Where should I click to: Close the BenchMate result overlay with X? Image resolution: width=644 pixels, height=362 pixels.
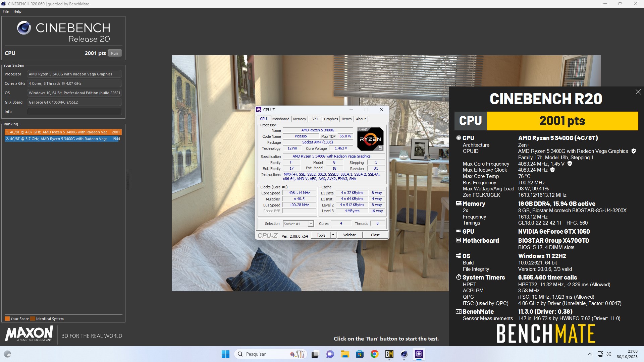tap(638, 92)
